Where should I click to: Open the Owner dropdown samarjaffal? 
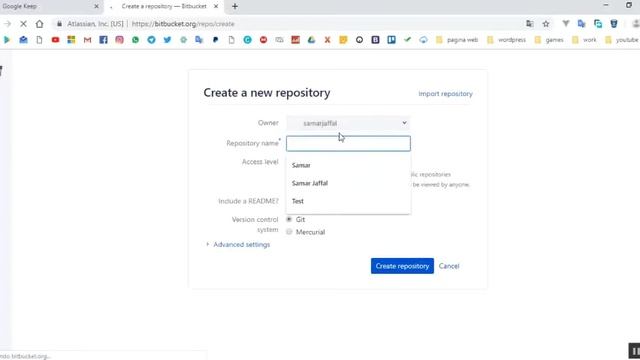tap(348, 123)
